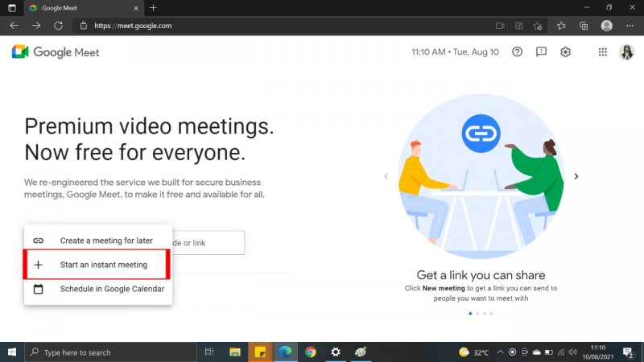Open the Edge browser profile icon
This screenshot has width=644, height=362.
pos(607,26)
